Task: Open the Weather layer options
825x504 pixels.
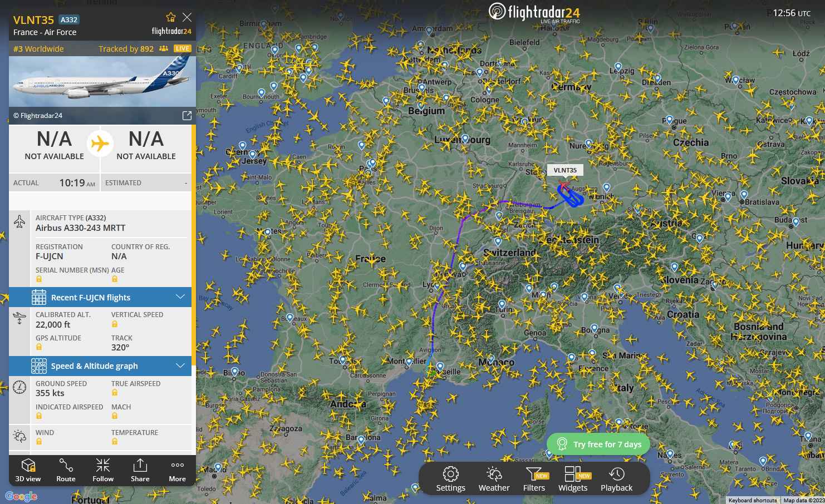Action: point(494,479)
